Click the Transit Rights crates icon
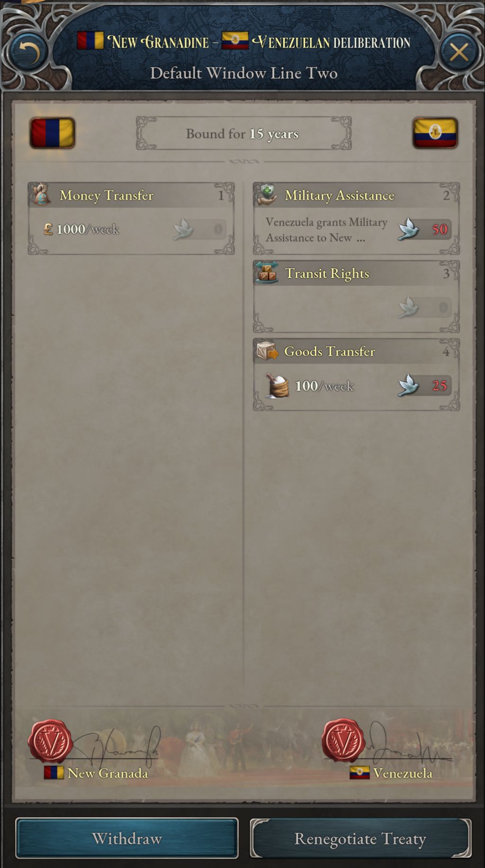The image size is (485, 868). (267, 273)
